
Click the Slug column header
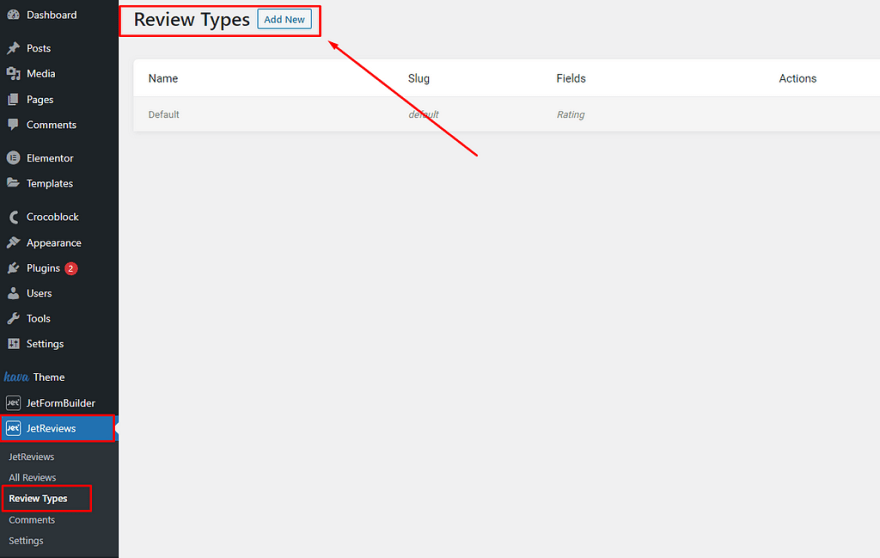pos(419,79)
